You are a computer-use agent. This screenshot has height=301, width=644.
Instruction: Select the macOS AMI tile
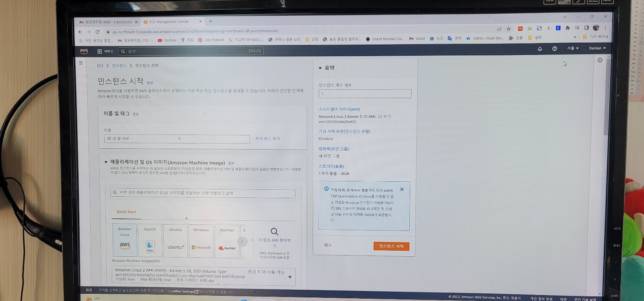(x=150, y=240)
